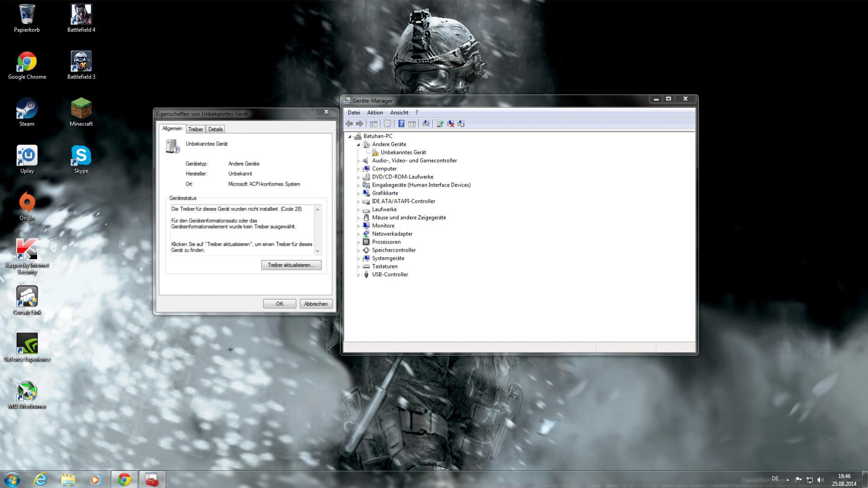Click the Disable device toolbar icon with down arrow
Image resolution: width=868 pixels, height=488 pixels.
coord(461,124)
